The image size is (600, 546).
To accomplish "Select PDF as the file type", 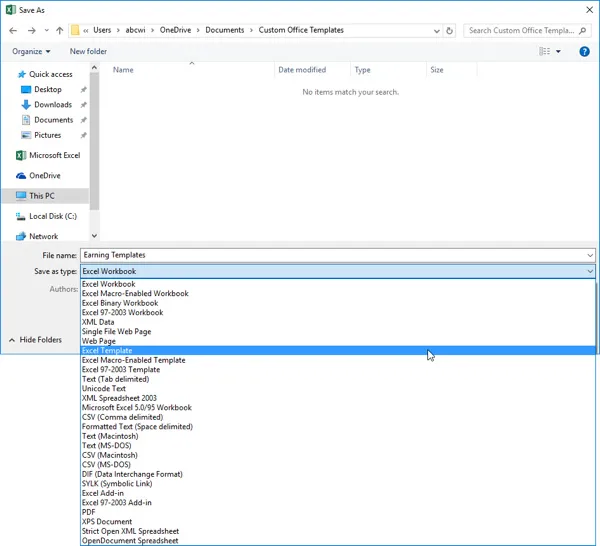I will tap(89, 512).
